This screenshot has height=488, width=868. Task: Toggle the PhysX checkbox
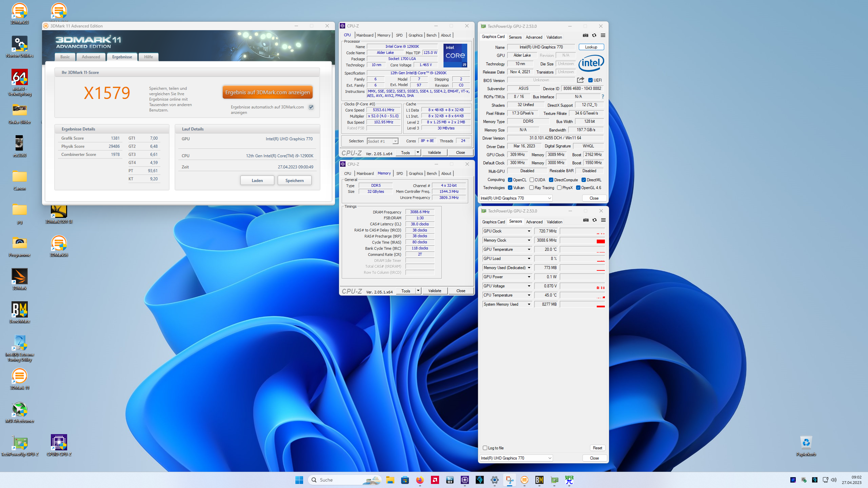coord(559,188)
